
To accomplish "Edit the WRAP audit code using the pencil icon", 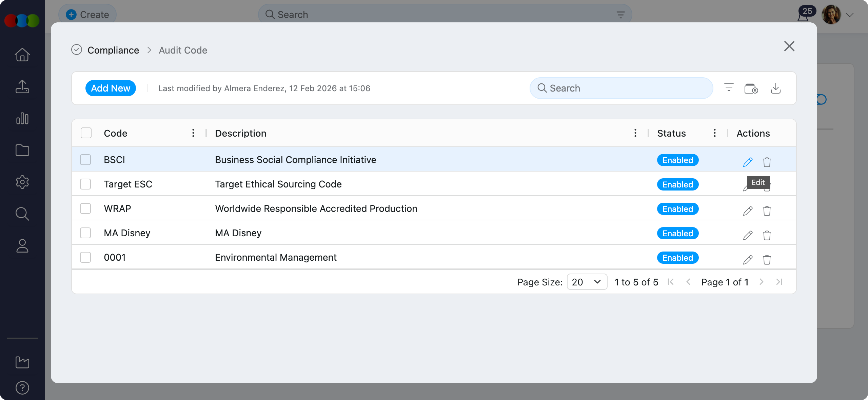I will tap(747, 211).
